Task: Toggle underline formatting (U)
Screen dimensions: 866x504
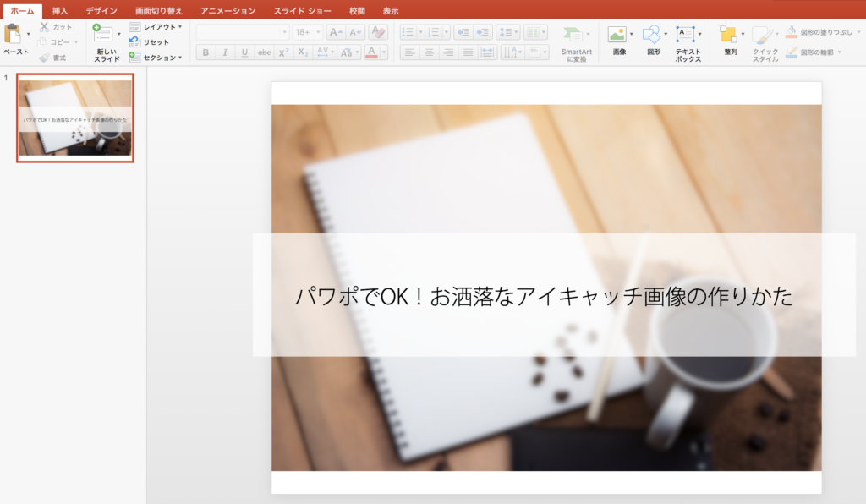Action: click(244, 52)
